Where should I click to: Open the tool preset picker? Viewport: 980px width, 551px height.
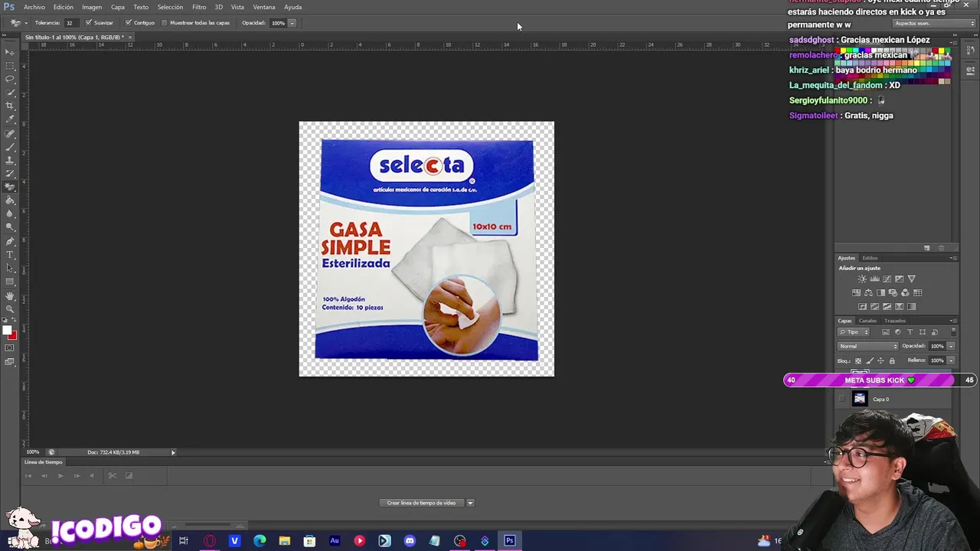18,23
